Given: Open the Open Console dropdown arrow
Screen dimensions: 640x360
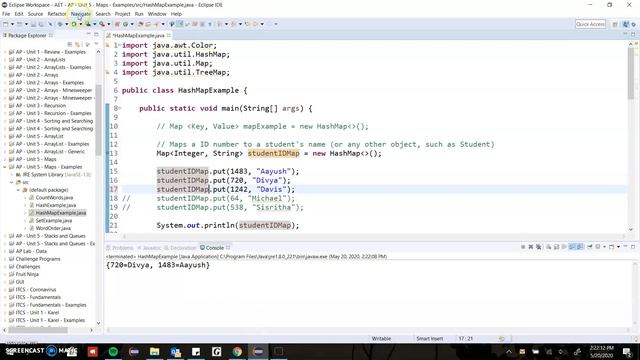Looking at the screenshot, I should pos(618,247).
